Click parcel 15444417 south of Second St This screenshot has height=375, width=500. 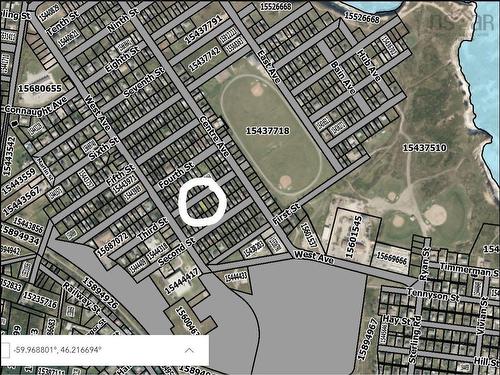pos(182,281)
